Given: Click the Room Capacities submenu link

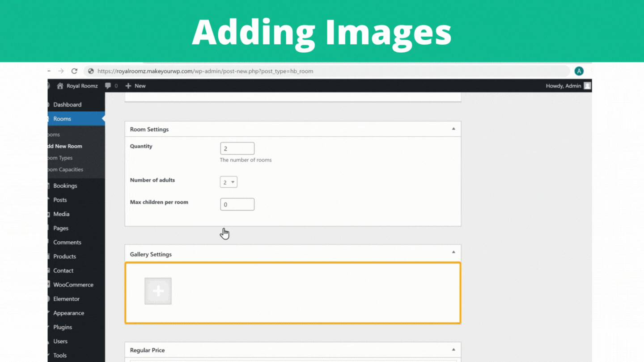Looking at the screenshot, I should coord(65,169).
